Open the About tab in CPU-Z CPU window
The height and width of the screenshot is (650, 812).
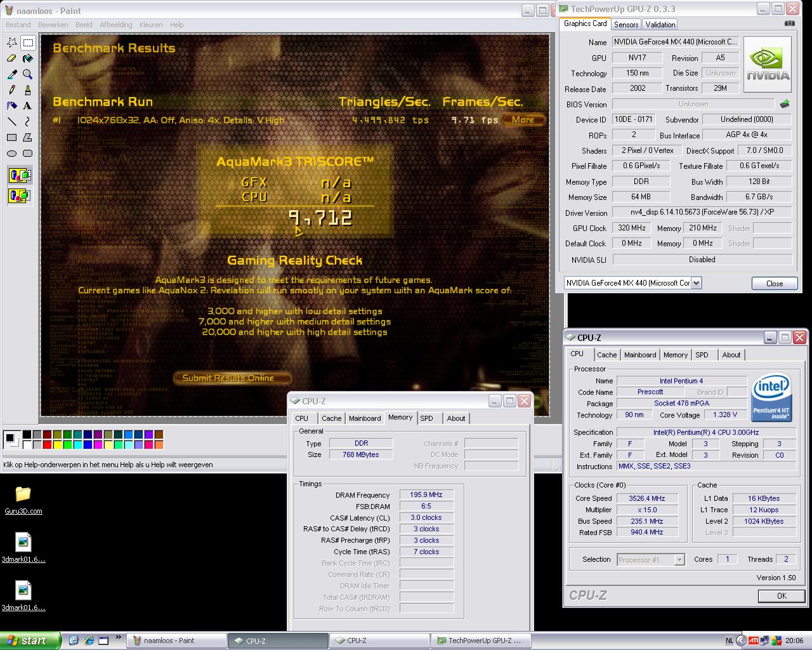pos(731,355)
